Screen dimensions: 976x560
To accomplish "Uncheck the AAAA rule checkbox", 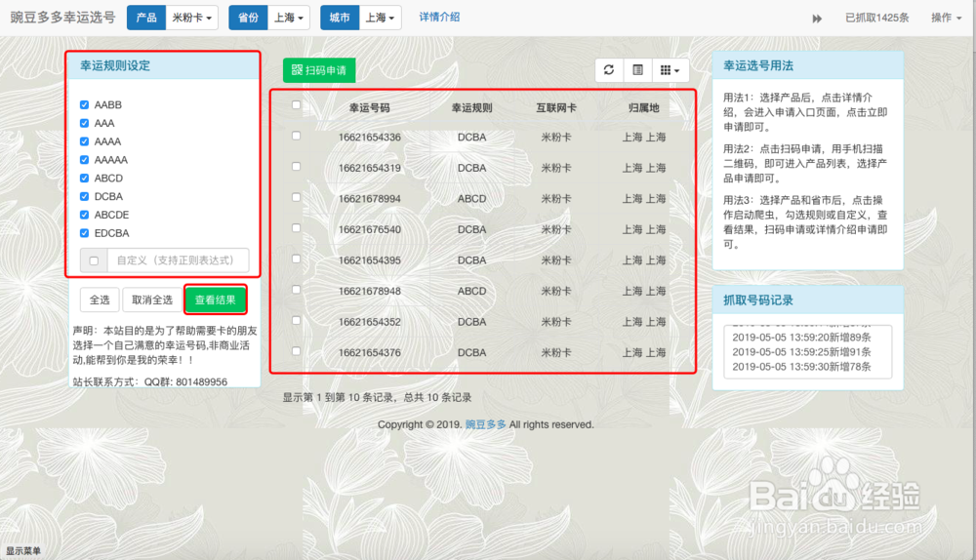I will click(x=85, y=141).
